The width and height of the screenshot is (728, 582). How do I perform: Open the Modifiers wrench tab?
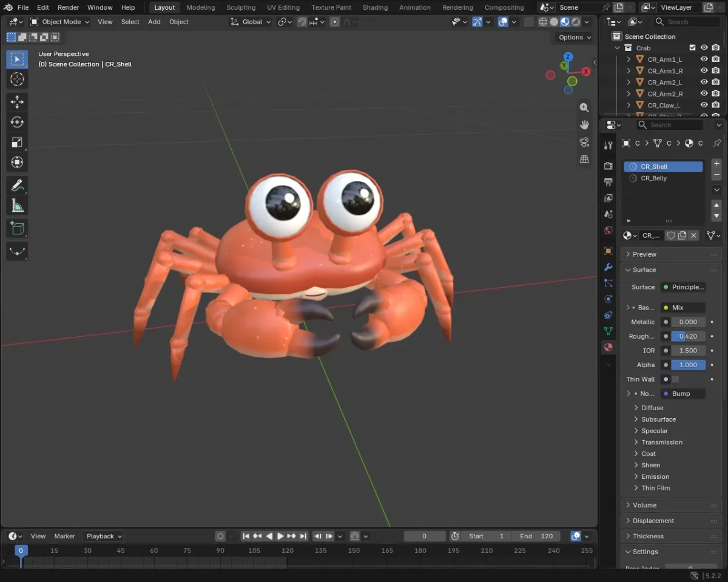pyautogui.click(x=608, y=267)
